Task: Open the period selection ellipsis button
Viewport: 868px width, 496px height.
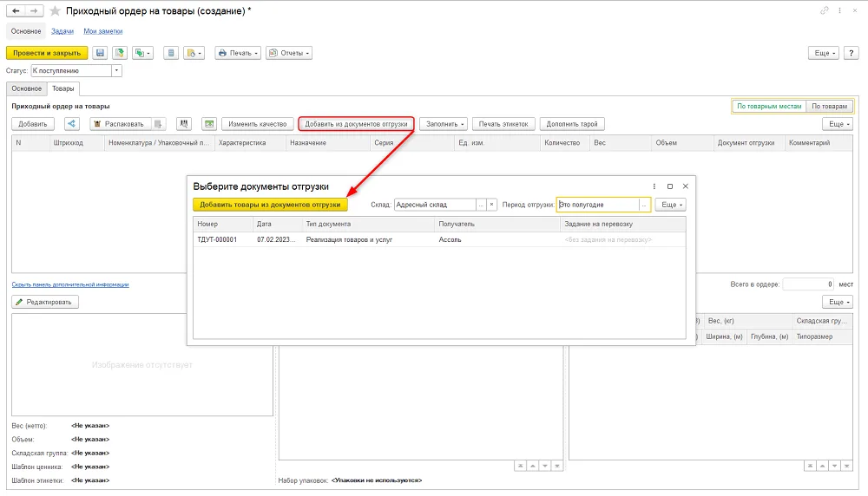Action: coord(644,205)
